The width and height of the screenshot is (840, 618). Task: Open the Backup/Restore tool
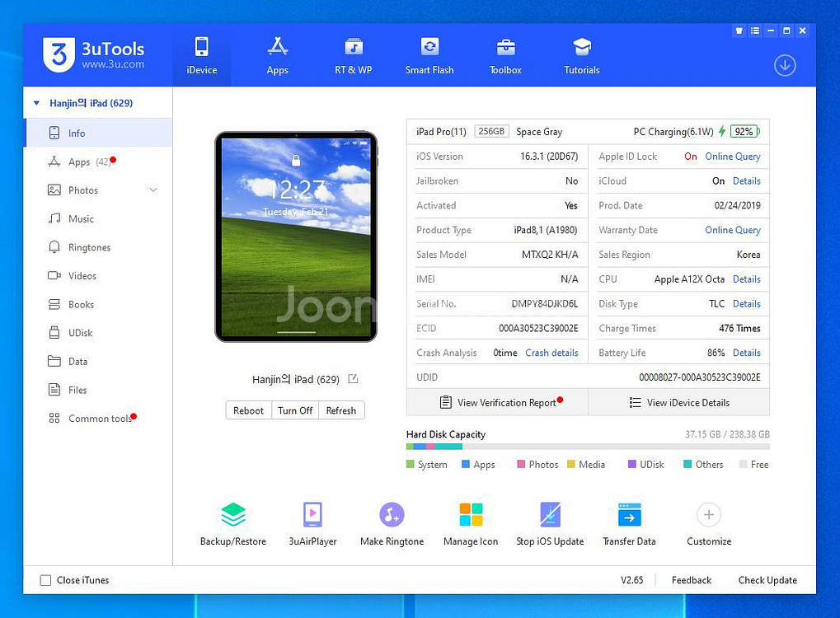click(x=232, y=522)
